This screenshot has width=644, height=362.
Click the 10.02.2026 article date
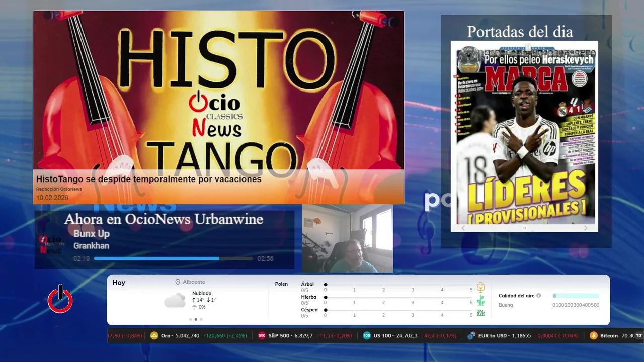click(x=52, y=198)
